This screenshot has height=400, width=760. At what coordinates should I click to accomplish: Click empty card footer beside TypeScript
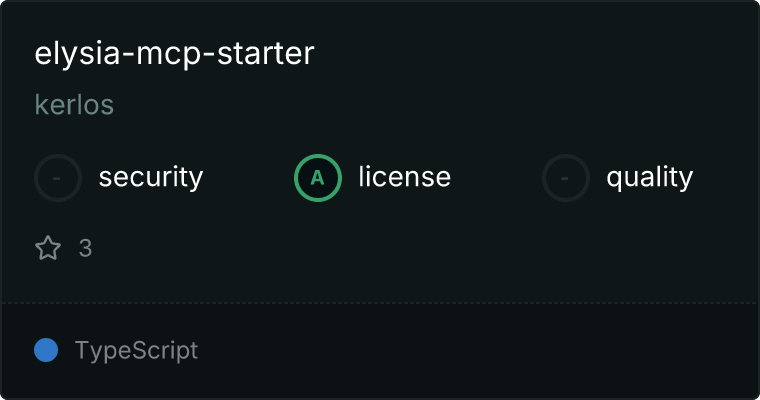click(477, 351)
